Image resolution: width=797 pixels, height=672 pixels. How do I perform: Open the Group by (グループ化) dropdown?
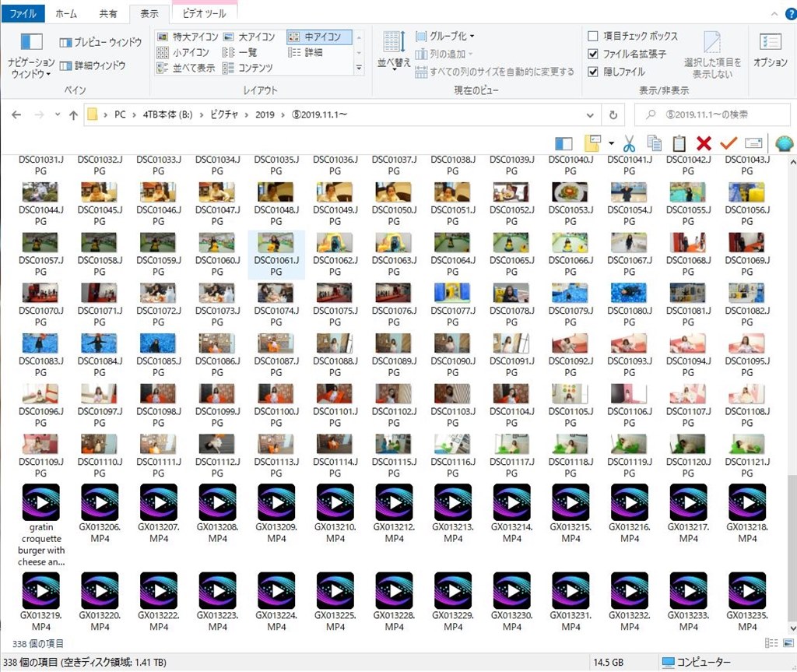coord(444,36)
